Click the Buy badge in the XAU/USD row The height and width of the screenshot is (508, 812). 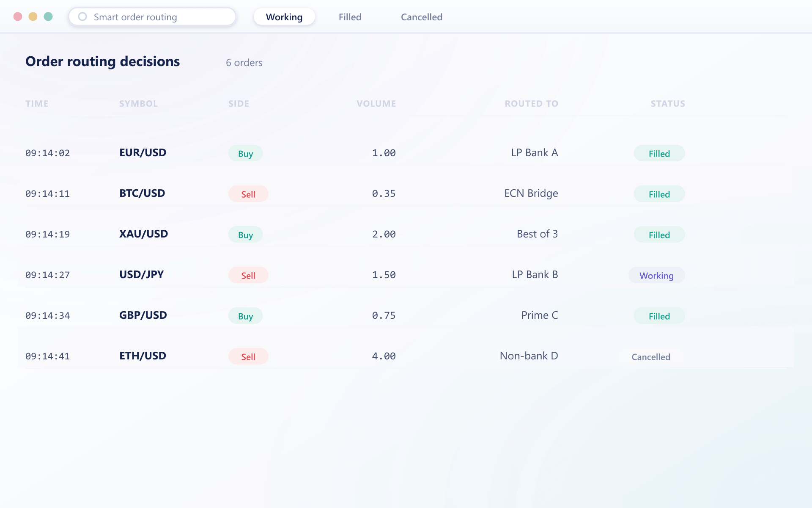click(245, 235)
